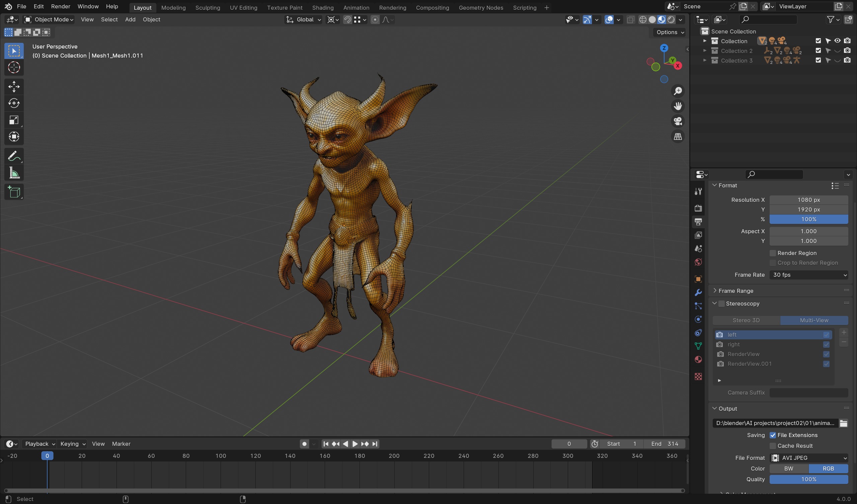857x504 pixels.
Task: Adjust the Quality 100% slider
Action: coord(809,479)
